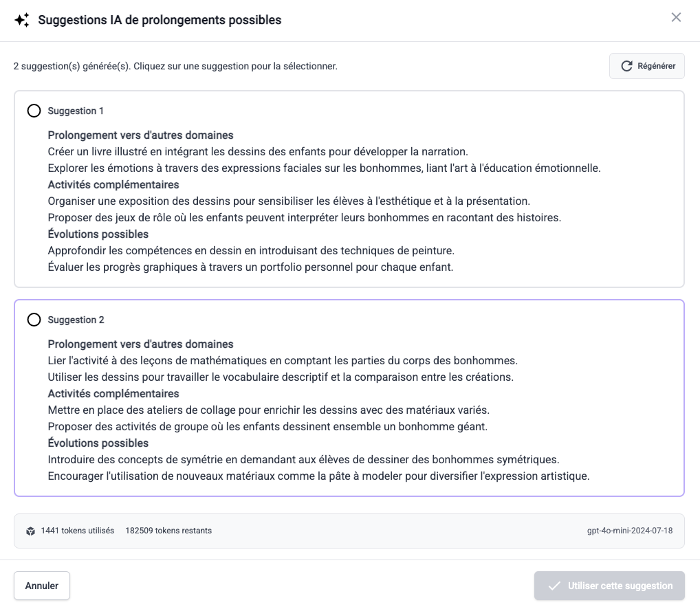Click the circular refresh icon inside Régénérer
Viewport: 700px width, 609px height.
pyautogui.click(x=626, y=66)
